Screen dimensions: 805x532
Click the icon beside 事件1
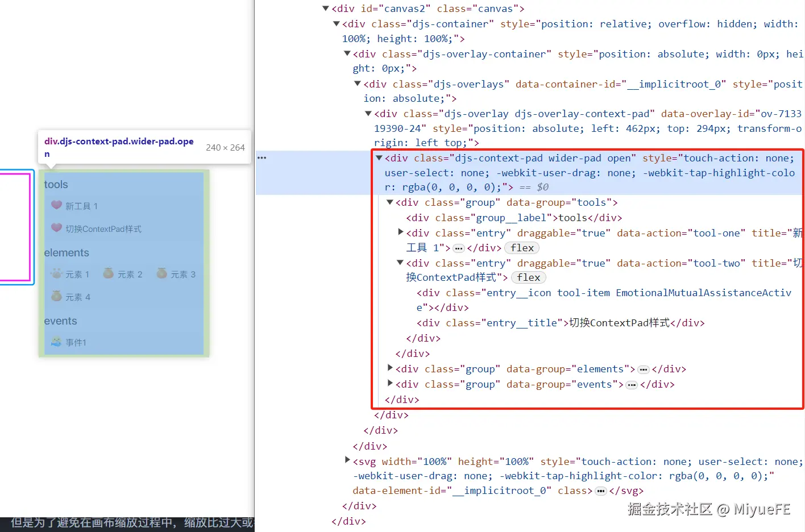click(56, 342)
